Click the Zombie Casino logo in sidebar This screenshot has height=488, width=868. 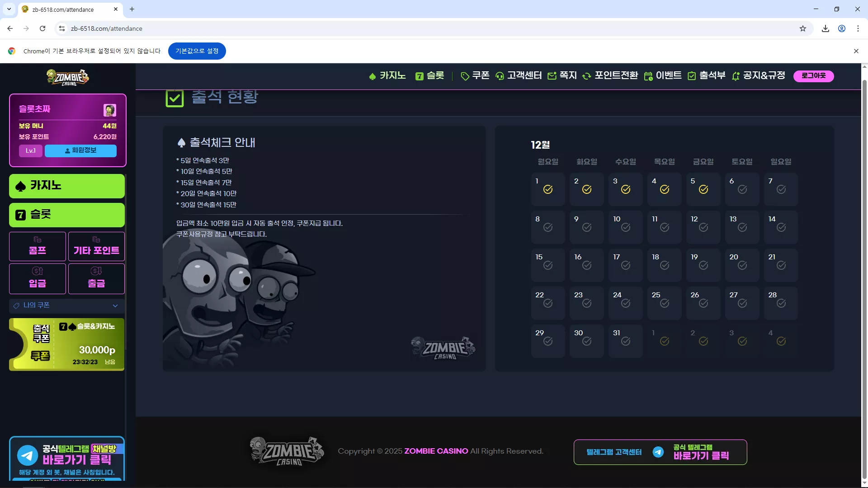[x=68, y=77]
